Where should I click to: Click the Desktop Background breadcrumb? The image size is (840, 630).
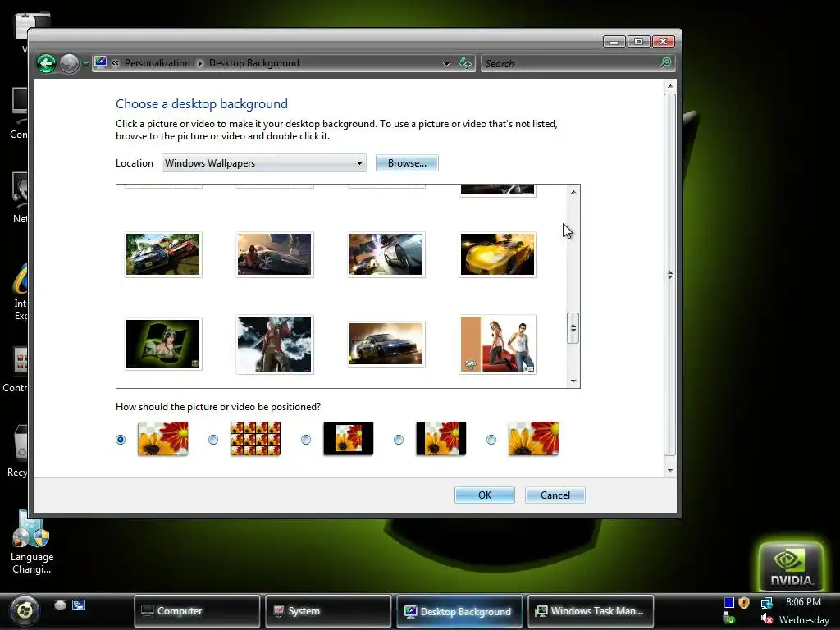[254, 63]
